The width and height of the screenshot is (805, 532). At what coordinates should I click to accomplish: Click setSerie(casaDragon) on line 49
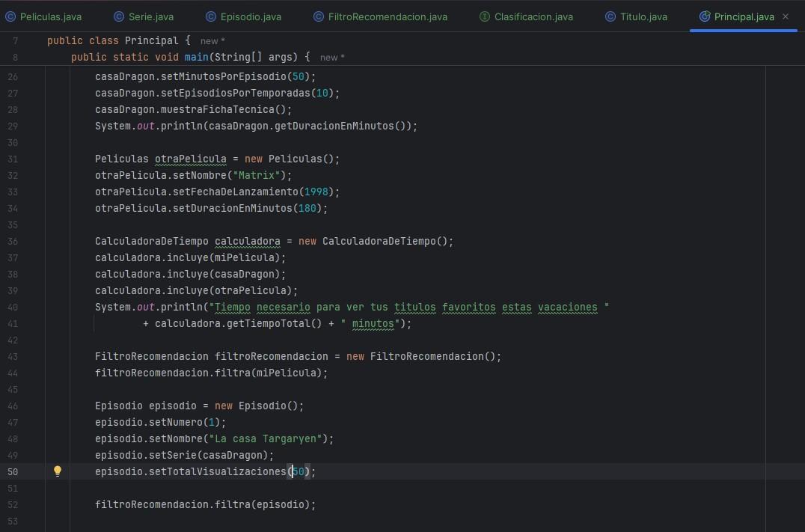coord(209,455)
